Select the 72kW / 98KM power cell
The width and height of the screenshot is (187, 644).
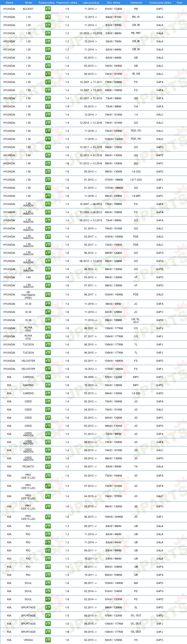(114, 434)
